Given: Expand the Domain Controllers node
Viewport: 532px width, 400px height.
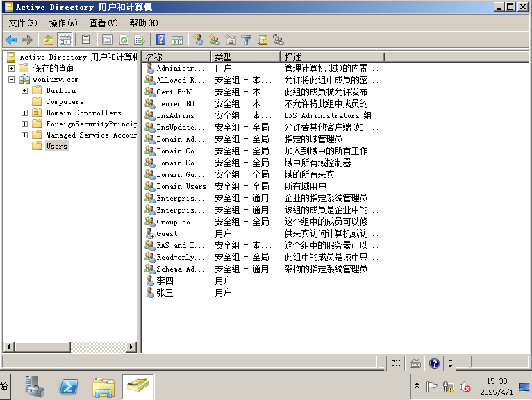Looking at the screenshot, I should point(24,112).
